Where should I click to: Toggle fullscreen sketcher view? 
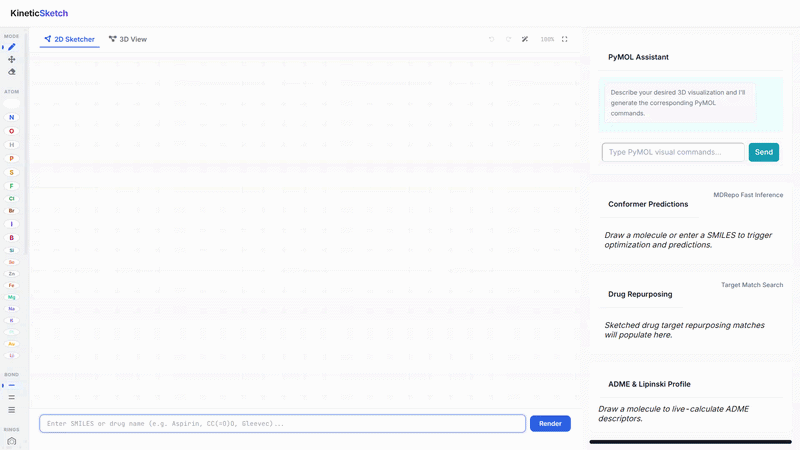point(565,39)
